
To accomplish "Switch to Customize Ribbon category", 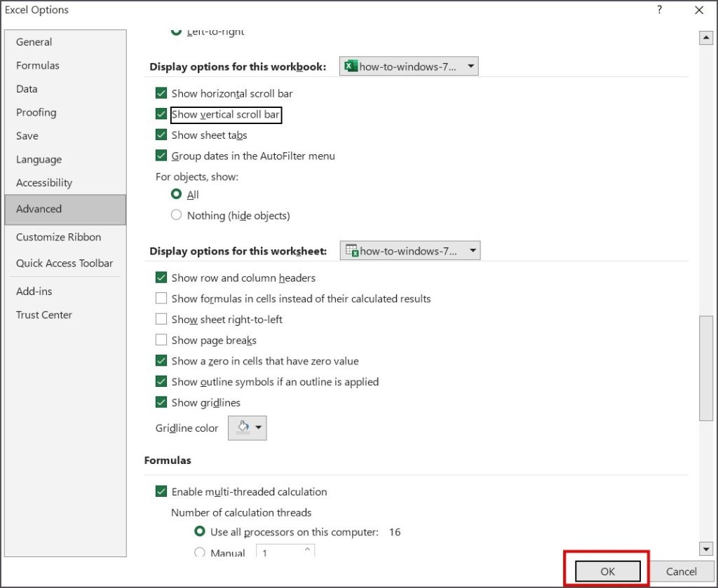I will 58,237.
